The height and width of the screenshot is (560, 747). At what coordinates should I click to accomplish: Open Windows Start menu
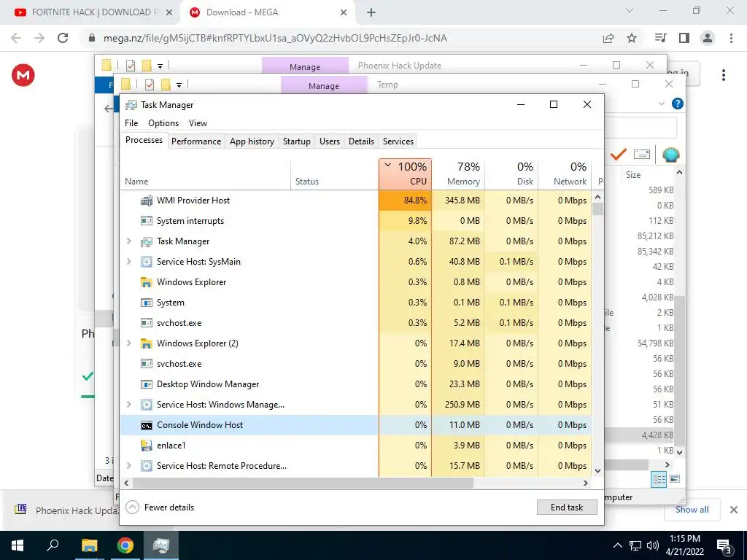point(18,545)
